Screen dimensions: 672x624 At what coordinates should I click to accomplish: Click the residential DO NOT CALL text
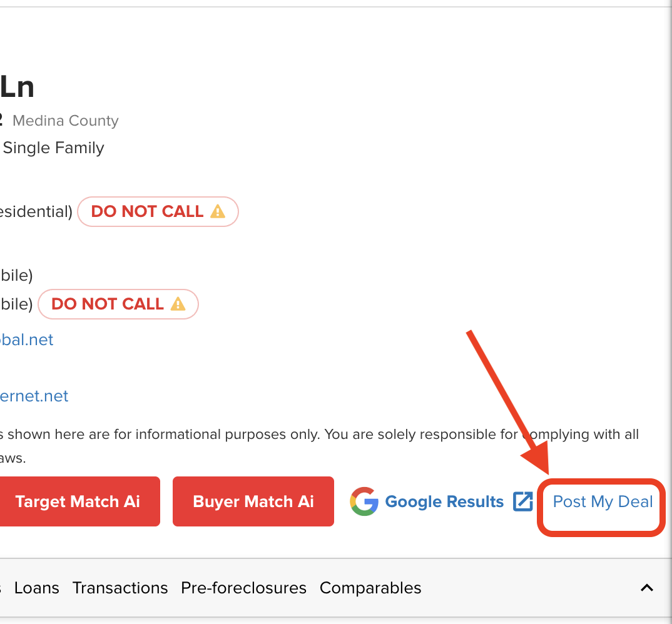[x=147, y=211]
